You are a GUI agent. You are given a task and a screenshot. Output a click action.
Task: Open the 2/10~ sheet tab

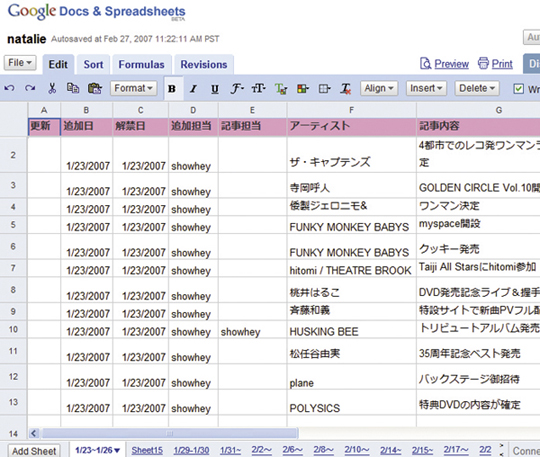tap(357, 450)
